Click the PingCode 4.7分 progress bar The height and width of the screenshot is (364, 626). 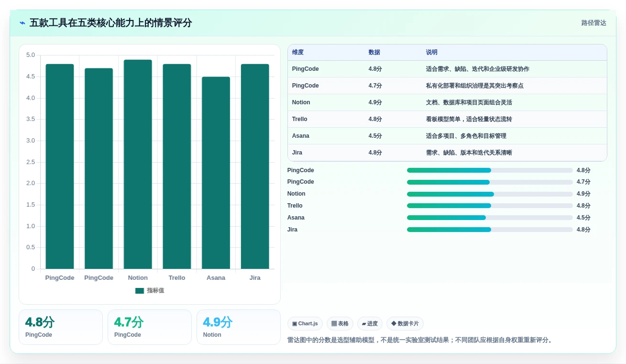pos(490,182)
